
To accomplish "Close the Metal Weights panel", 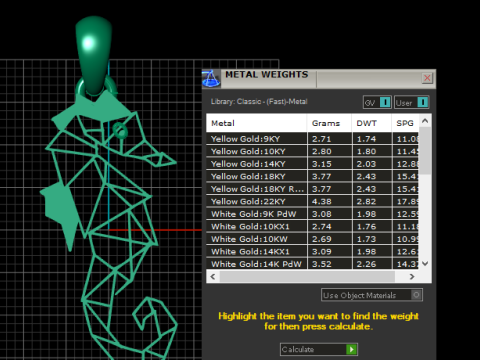I will tap(427, 78).
